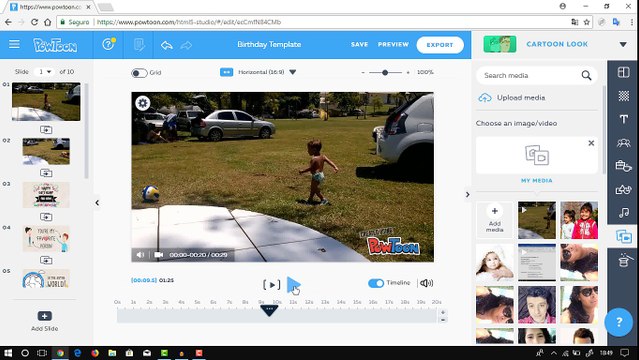Adjust the zoom slider handle

pyautogui.click(x=385, y=73)
